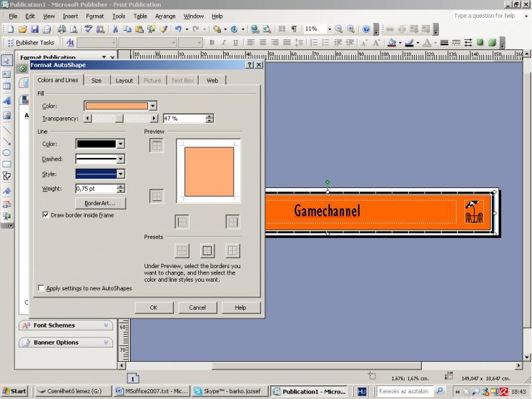The image size is (532, 399).
Task: Select the Text Box tool in Objects toolbar
Action: click(6, 74)
